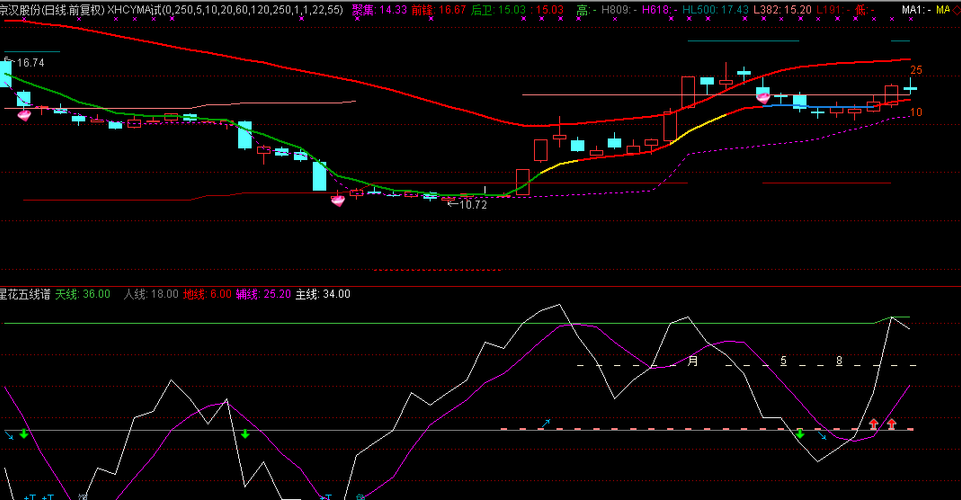The width and height of the screenshot is (961, 500).
Task: Click the 天线: 36.00 value
Action: pos(83,294)
